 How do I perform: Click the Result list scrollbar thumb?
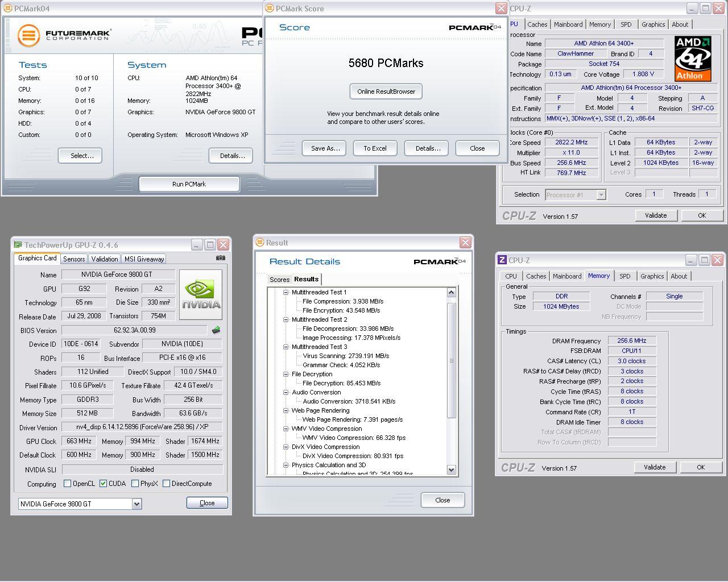[x=452, y=360]
